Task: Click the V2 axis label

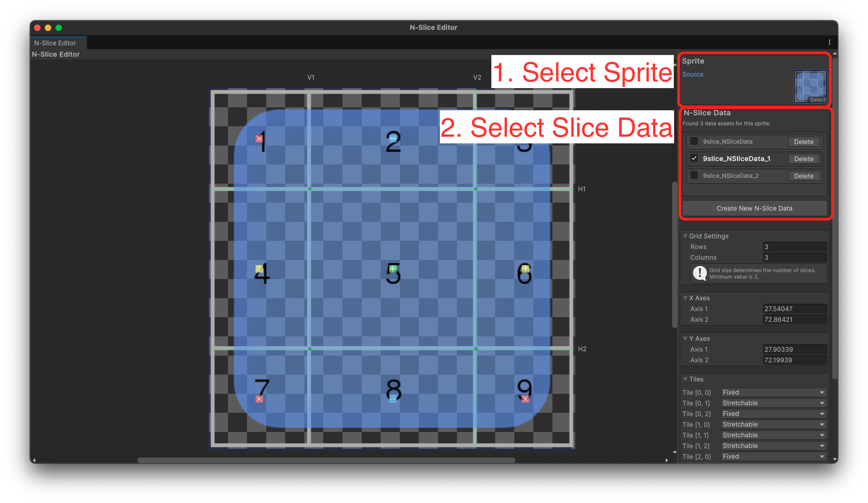Action: coord(477,77)
